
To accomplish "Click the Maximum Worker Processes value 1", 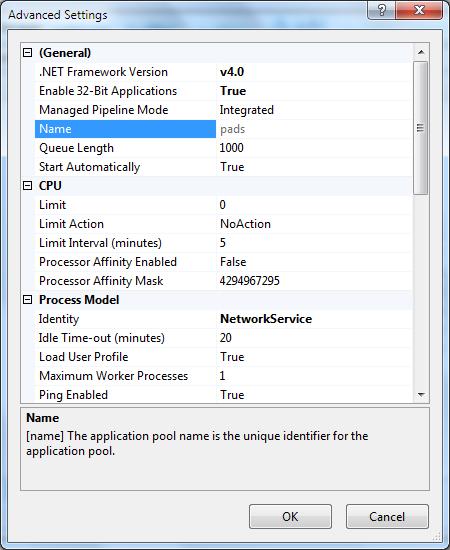I will pyautogui.click(x=222, y=376).
